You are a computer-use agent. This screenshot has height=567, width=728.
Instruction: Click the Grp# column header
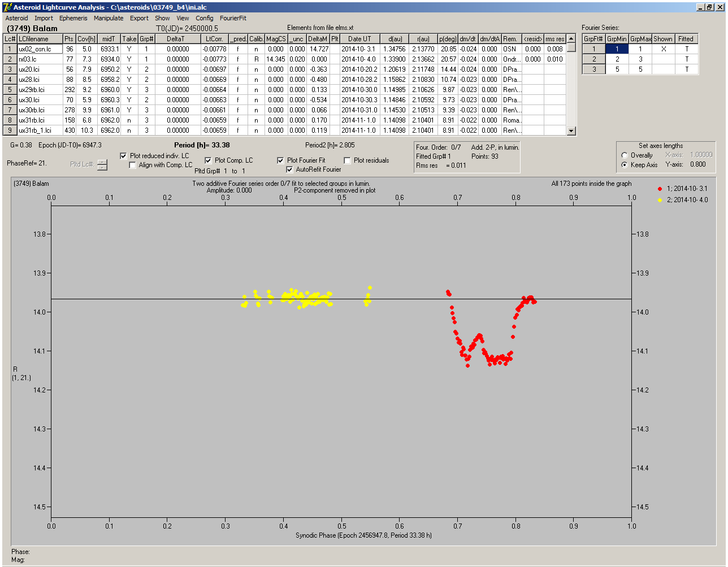[146, 39]
